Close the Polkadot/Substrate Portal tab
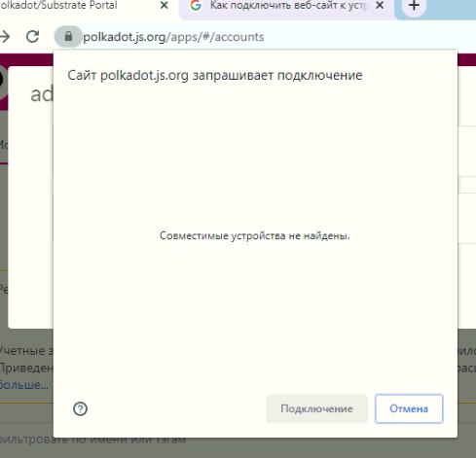 (x=165, y=5)
